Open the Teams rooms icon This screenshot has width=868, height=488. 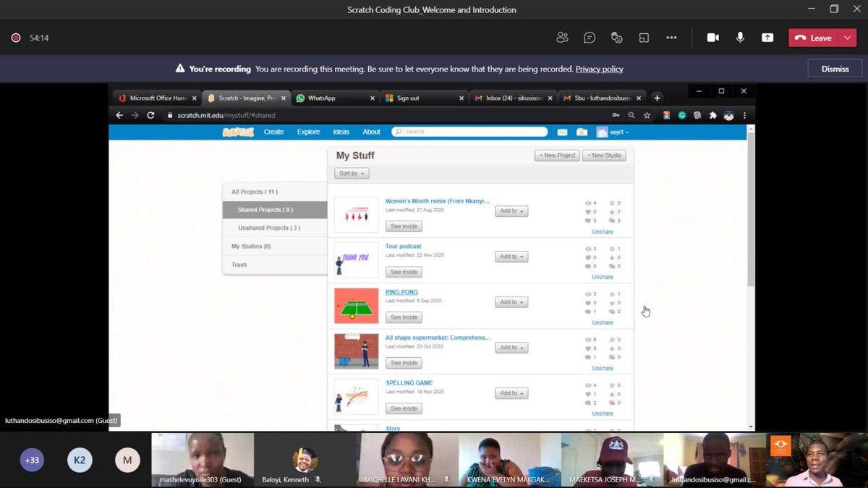644,38
